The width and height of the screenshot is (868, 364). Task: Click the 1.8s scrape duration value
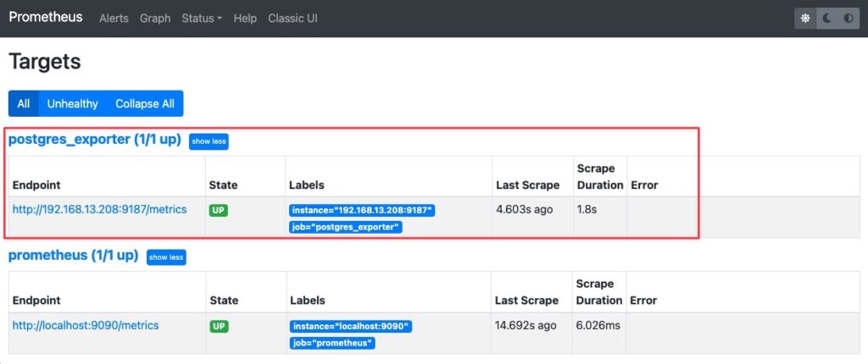tap(587, 210)
